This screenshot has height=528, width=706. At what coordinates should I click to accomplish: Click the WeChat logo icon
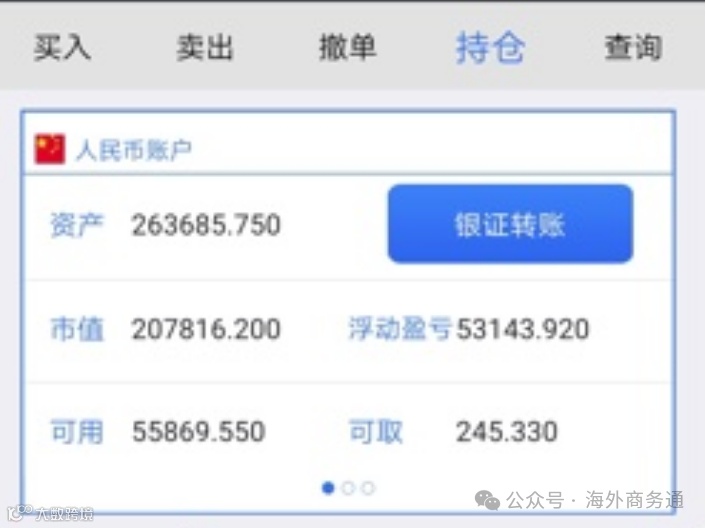click(488, 501)
